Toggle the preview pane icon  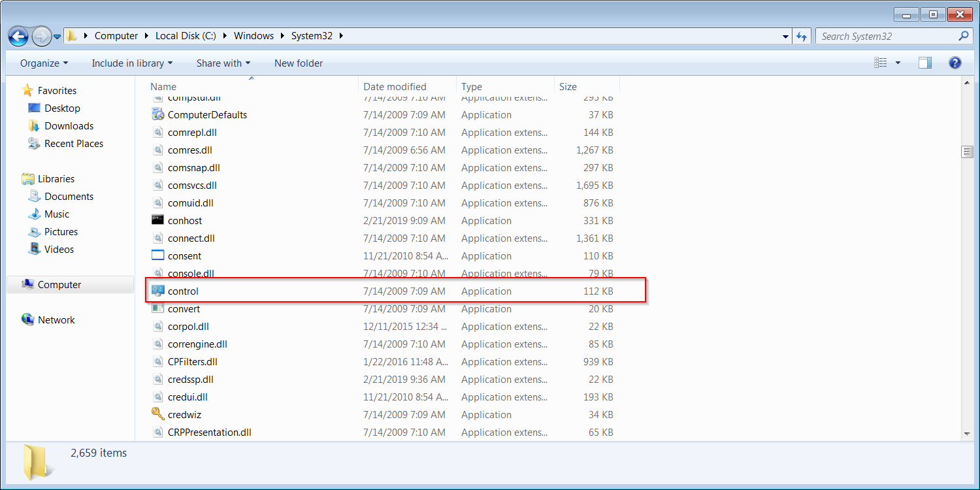(925, 63)
